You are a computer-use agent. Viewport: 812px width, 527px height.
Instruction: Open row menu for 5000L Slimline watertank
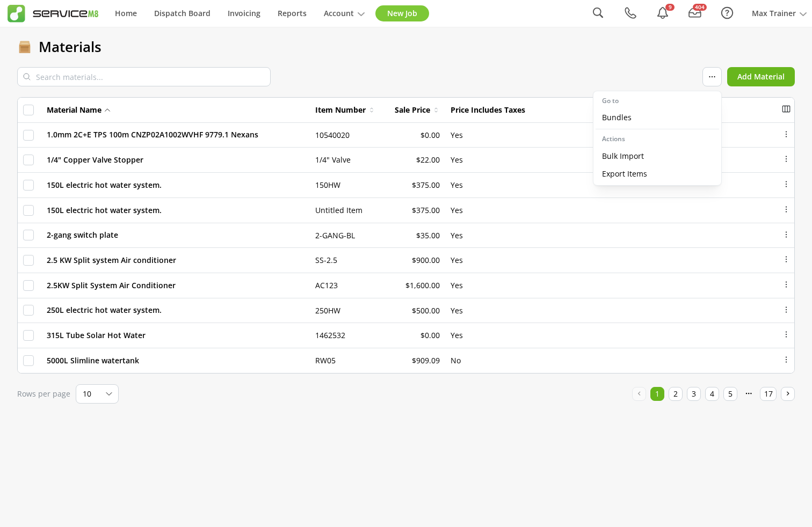click(x=786, y=360)
